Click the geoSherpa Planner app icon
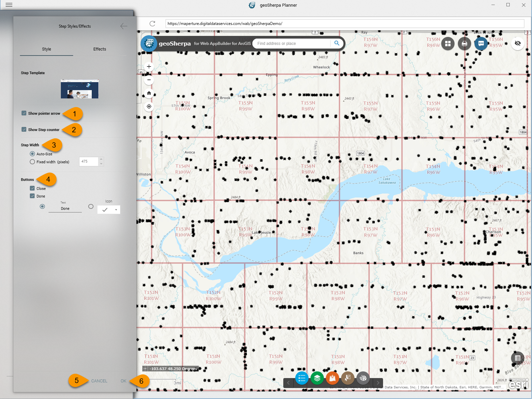Viewport: 532px width, 399px height. pyautogui.click(x=252, y=5)
